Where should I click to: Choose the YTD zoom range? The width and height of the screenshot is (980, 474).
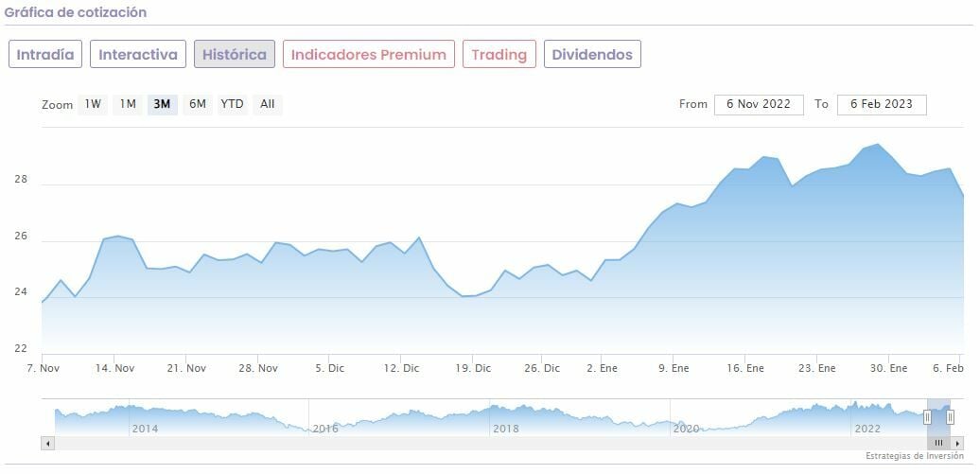(232, 104)
